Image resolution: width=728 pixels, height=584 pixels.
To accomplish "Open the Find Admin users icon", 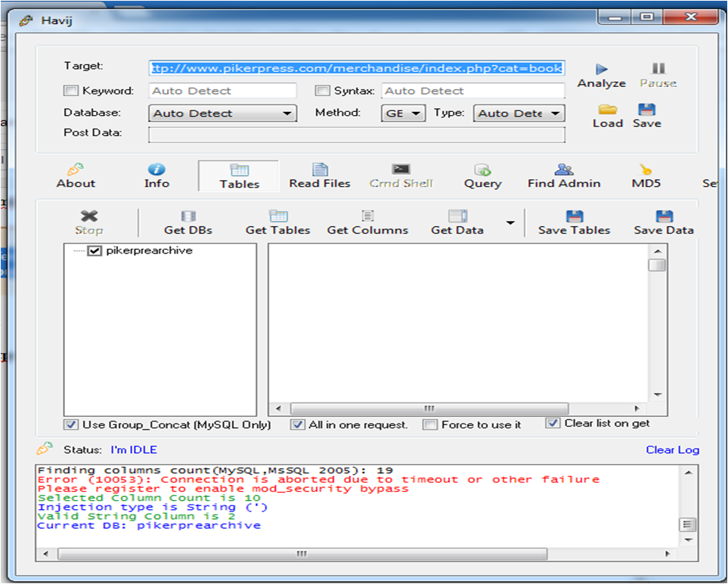I will [x=564, y=169].
